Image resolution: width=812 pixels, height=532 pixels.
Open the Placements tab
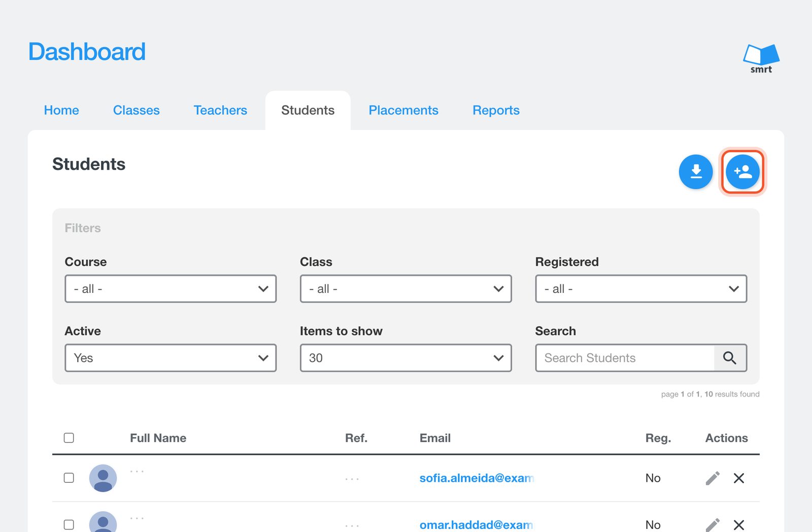pos(403,110)
